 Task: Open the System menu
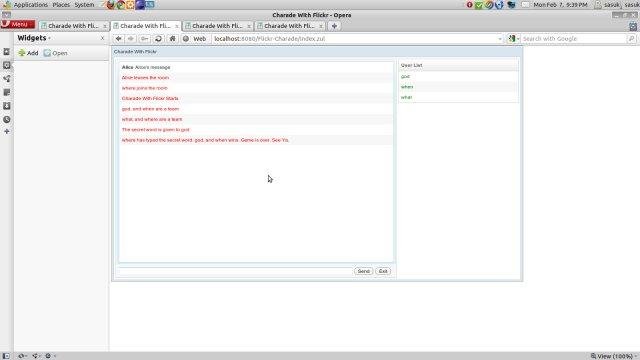tap(84, 5)
